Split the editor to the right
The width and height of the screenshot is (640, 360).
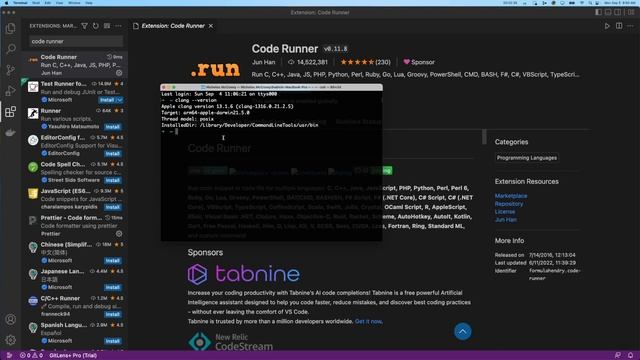tap(619, 26)
